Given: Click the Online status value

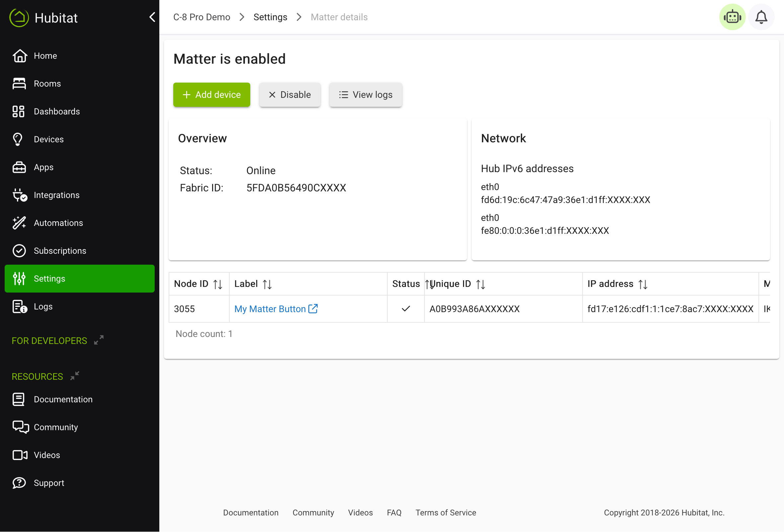Looking at the screenshot, I should [x=261, y=171].
